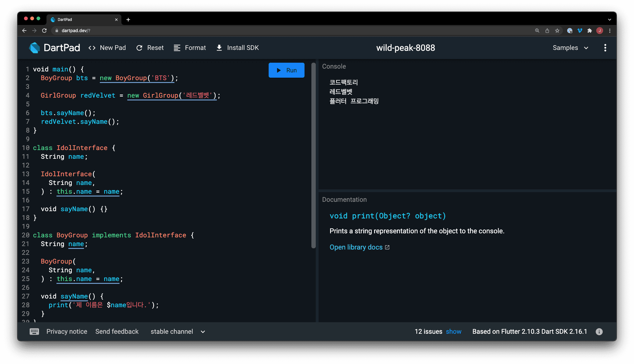Open the three-dot overflow menu in DartPad

[605, 48]
